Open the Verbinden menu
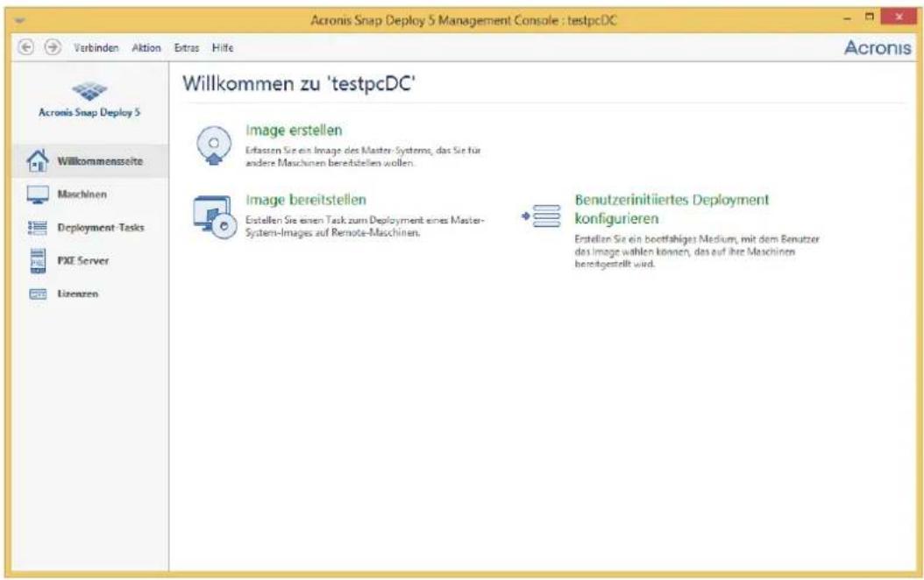Image resolution: width=924 pixels, height=580 pixels. tap(96, 47)
